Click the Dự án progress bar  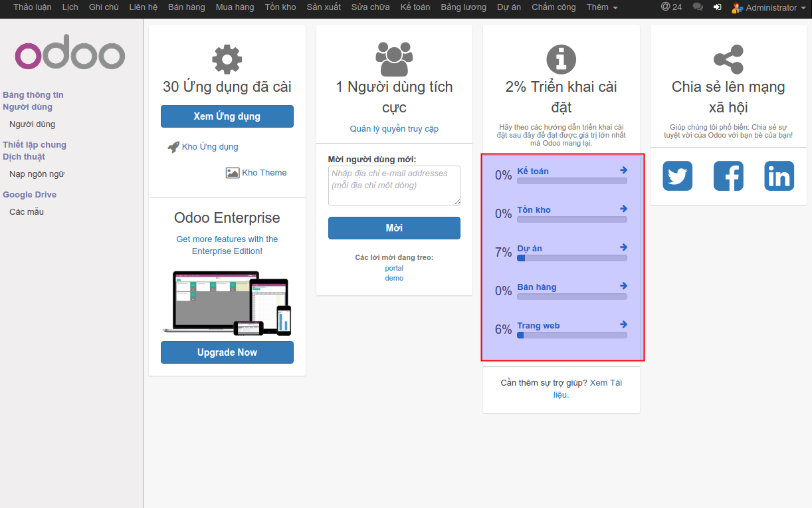point(572,258)
